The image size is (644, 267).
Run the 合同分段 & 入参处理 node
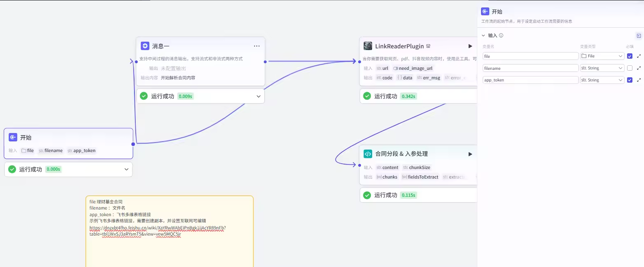pos(470,154)
